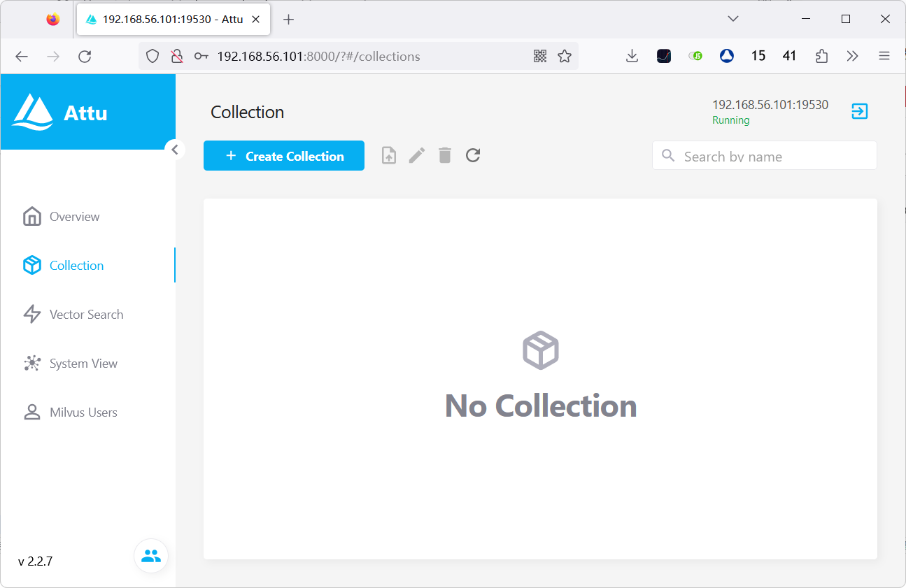Image resolution: width=906 pixels, height=588 pixels.
Task: Click the Create Collection button
Action: (x=284, y=156)
